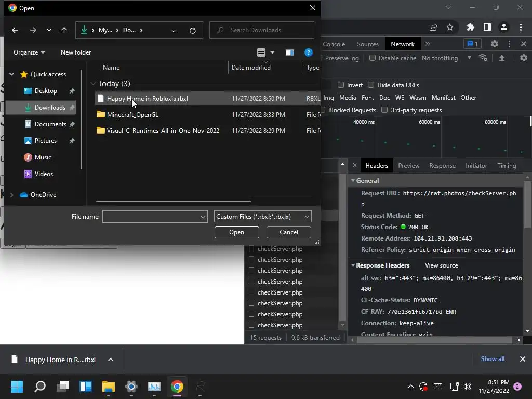Collapse the General headers section
Screen dimensions: 532x399
tap(353, 180)
